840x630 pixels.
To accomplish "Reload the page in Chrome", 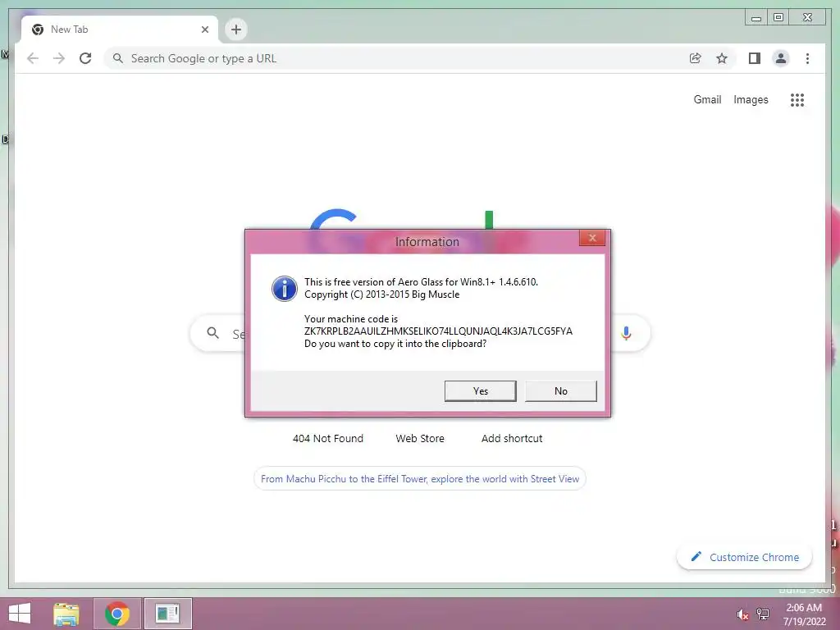I will [x=85, y=58].
